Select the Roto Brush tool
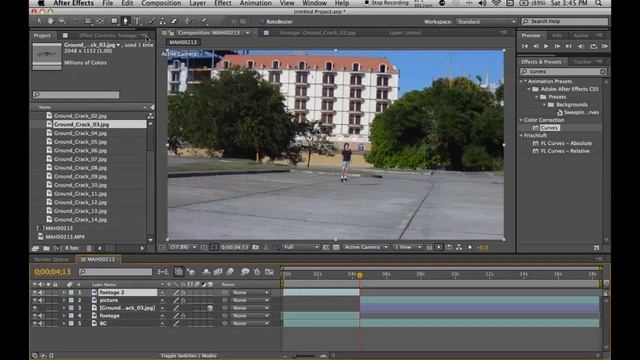Image resolution: width=640 pixels, height=360 pixels. (188, 21)
